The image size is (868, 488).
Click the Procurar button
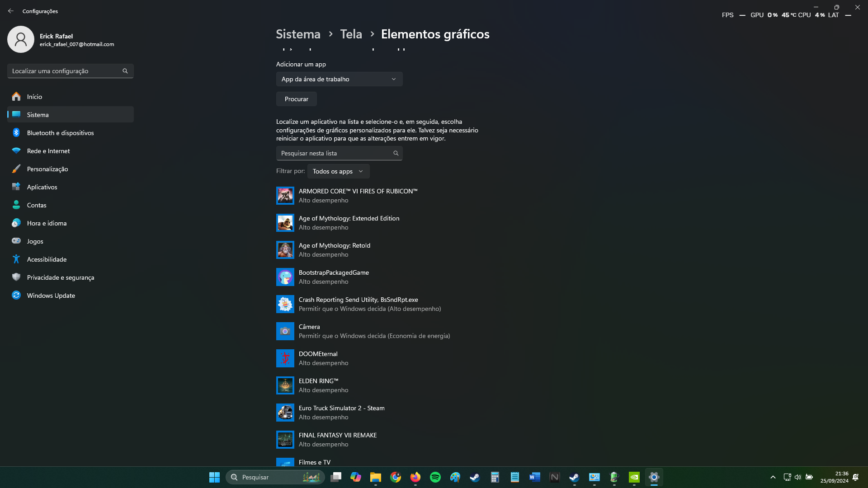coord(297,99)
